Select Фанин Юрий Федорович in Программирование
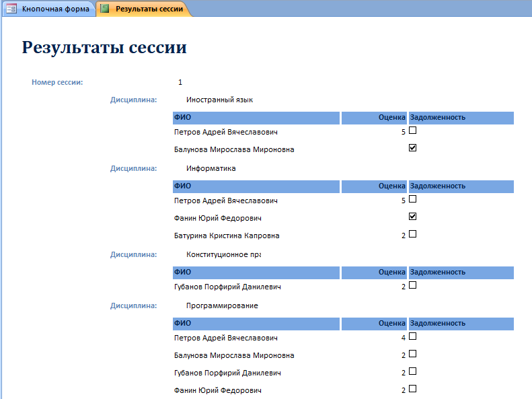This screenshot has height=399, width=532. 217,390
